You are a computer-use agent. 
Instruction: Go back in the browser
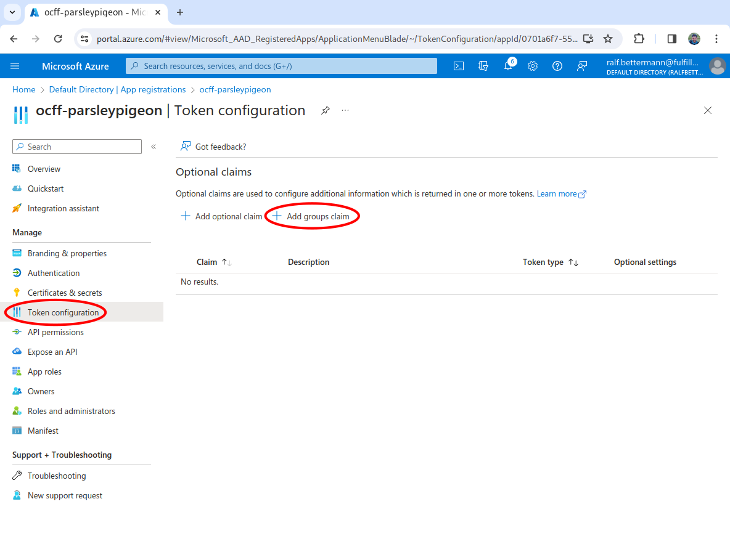point(14,39)
